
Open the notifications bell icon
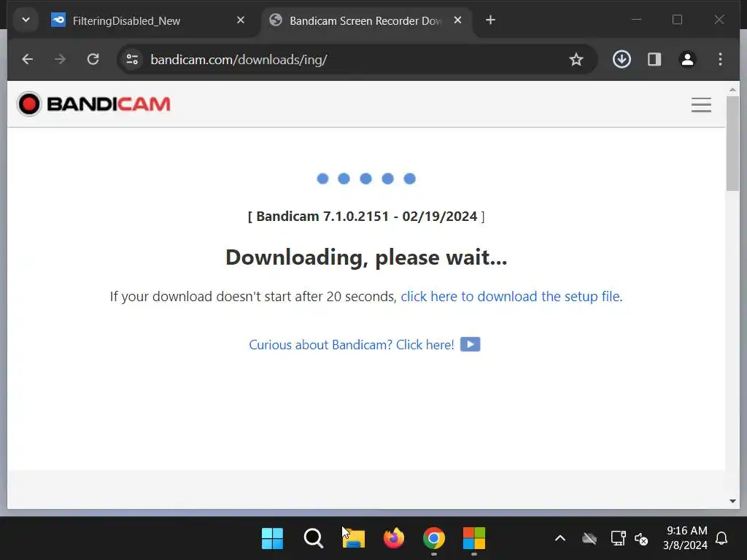[721, 539]
